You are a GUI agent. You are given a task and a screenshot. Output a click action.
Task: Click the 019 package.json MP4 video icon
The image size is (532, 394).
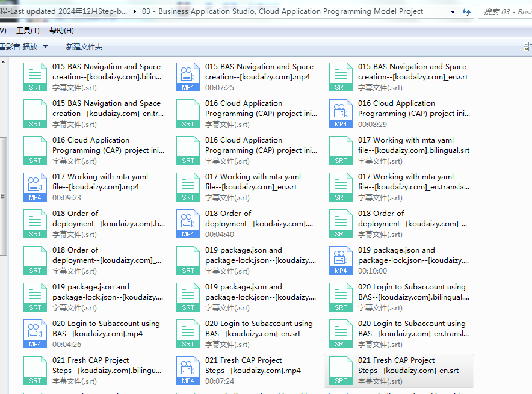pyautogui.click(x=341, y=260)
